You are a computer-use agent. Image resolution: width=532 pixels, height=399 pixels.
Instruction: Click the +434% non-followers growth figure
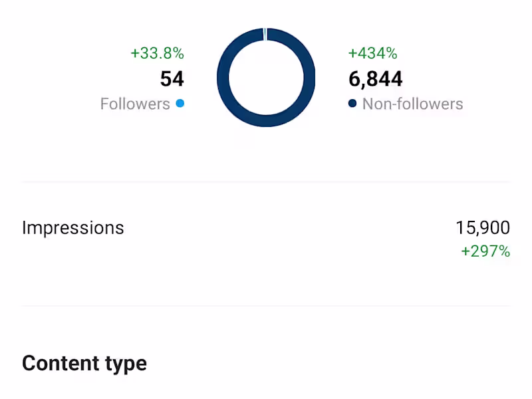pos(372,53)
